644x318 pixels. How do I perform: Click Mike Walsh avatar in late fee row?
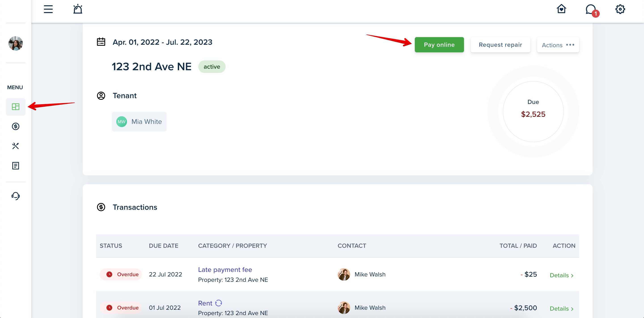click(344, 274)
